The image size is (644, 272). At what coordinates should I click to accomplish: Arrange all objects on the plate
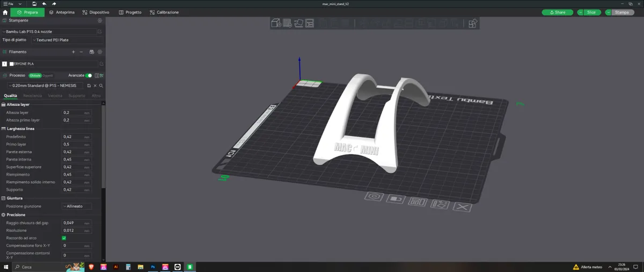point(310,23)
